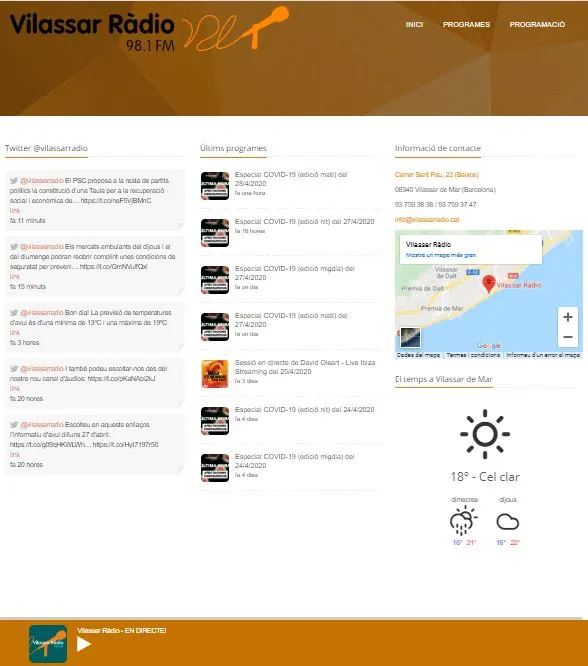
Task: Open the INICI menu item
Action: (414, 25)
